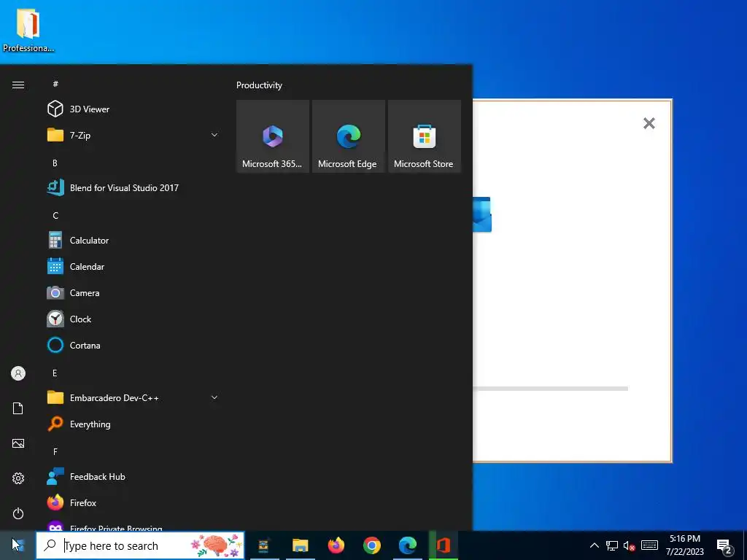
Task: Close the white dialog window
Action: tap(649, 123)
